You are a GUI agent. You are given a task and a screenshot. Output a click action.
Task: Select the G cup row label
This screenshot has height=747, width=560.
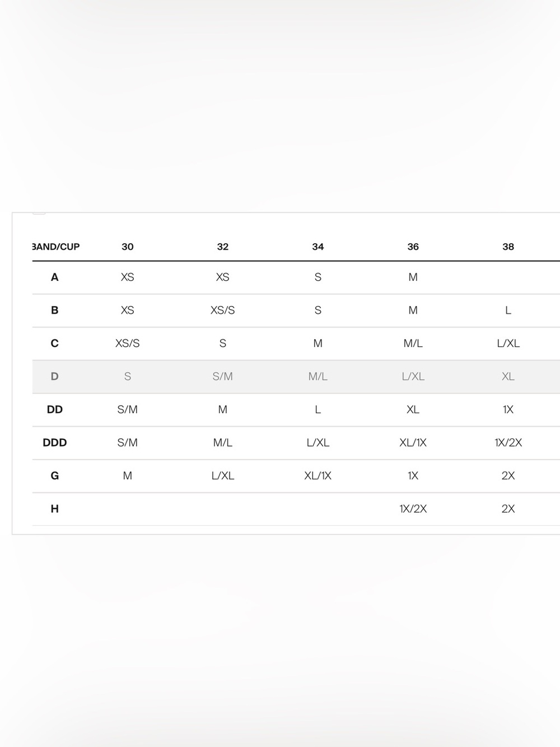55,475
